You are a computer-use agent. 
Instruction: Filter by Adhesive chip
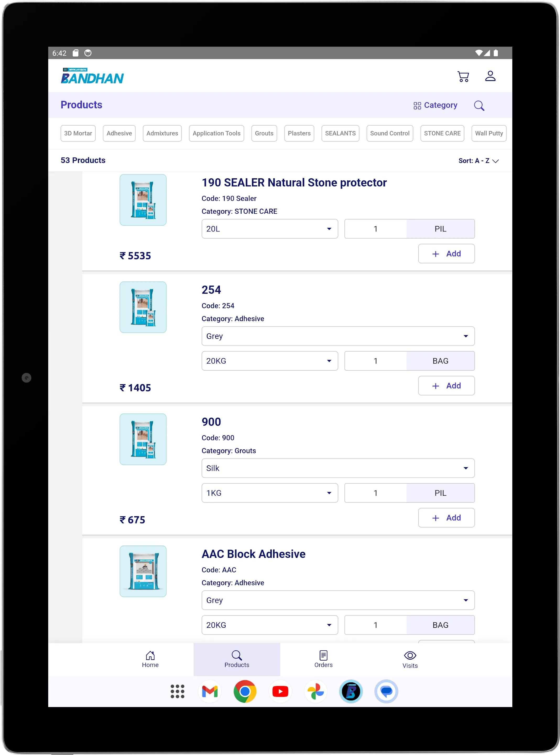click(x=119, y=133)
